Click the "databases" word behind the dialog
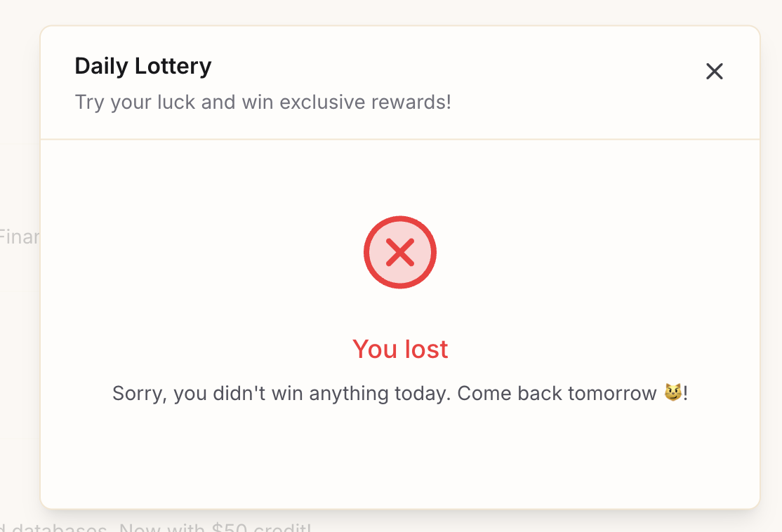The image size is (782, 532). click(56, 528)
